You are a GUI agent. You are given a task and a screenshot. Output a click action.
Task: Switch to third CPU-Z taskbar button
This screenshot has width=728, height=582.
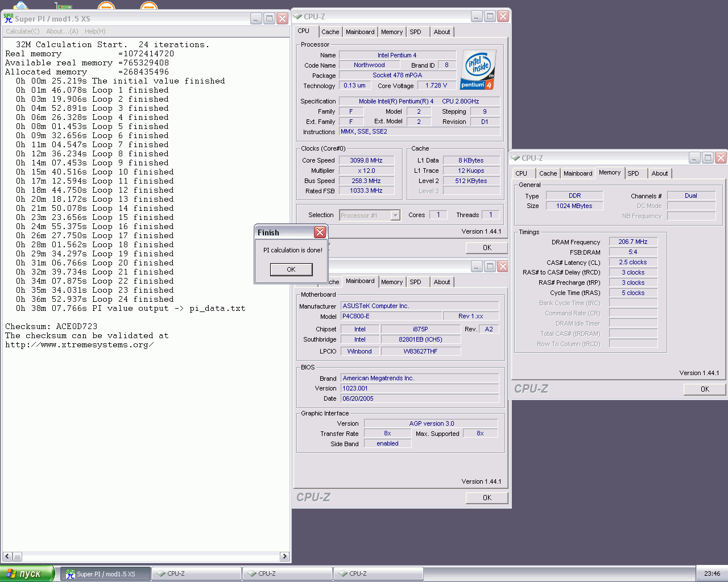379,574
